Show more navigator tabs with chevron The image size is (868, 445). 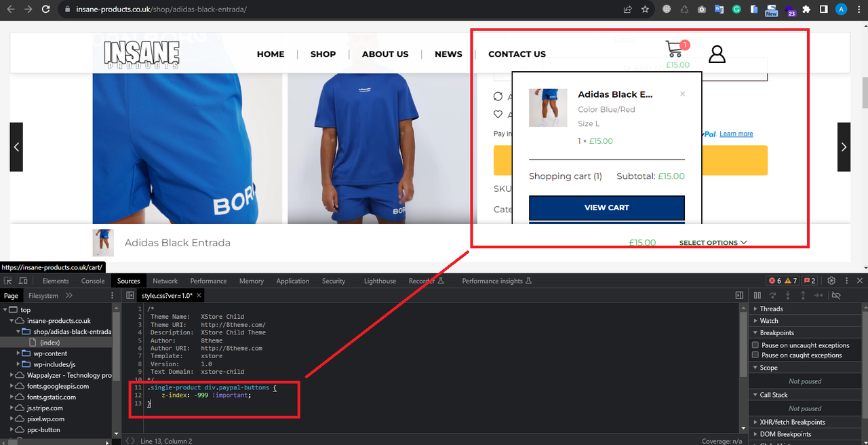(x=69, y=296)
